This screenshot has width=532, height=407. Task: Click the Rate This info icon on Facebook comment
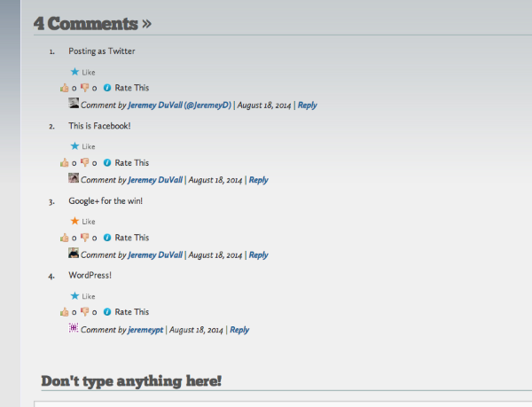[107, 163]
